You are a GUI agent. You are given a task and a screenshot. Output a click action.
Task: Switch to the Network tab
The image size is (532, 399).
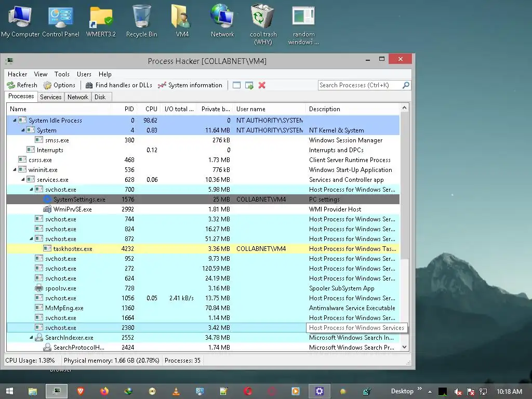click(78, 97)
